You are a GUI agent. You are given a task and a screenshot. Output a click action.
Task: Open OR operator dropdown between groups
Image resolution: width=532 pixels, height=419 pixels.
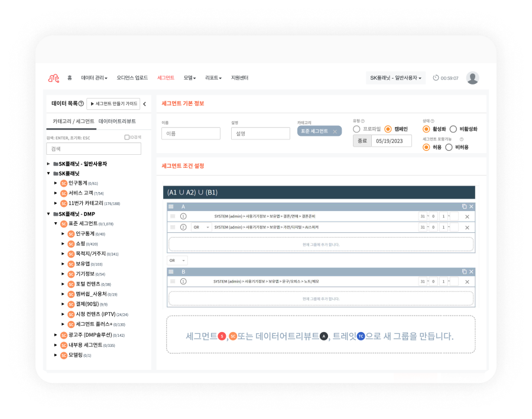click(x=177, y=260)
